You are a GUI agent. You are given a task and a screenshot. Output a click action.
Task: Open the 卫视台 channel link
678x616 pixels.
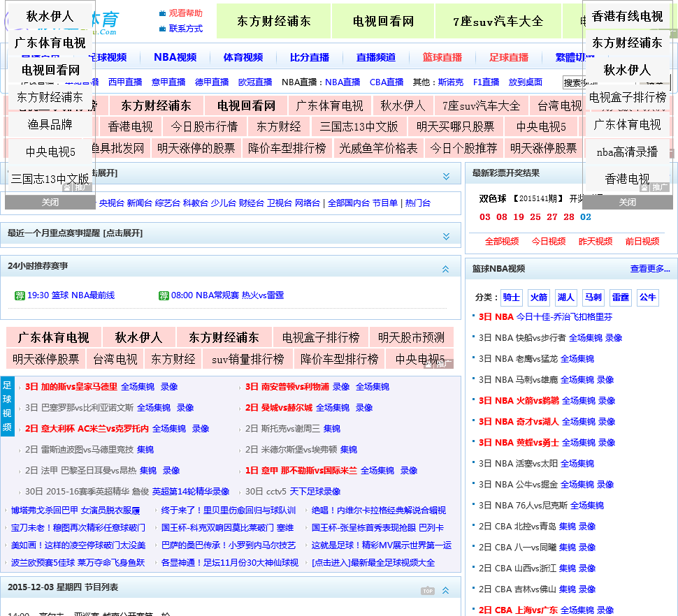(x=280, y=203)
